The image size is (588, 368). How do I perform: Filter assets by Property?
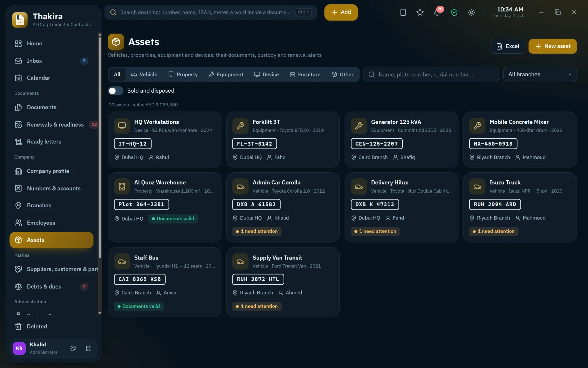(x=183, y=75)
